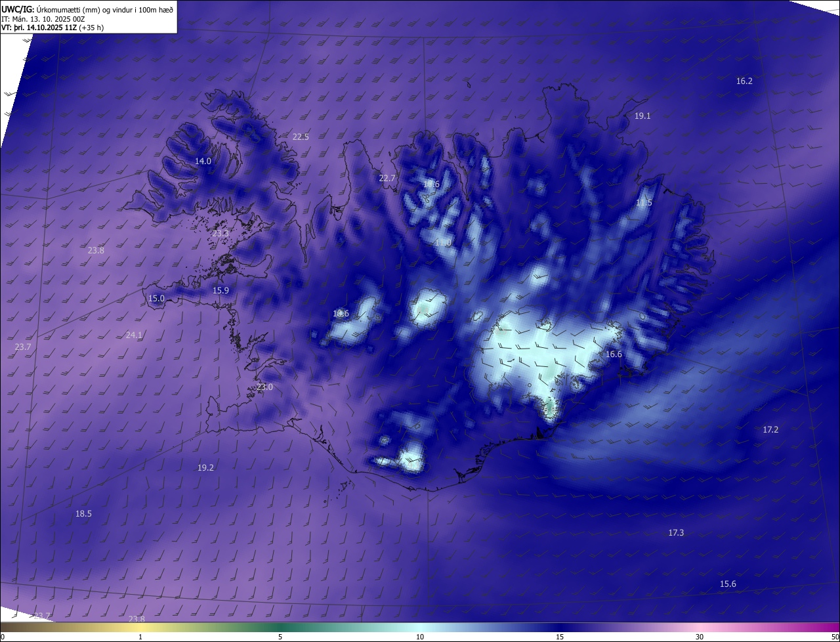Click the 16.6 value label
840x642 pixels.
614,354
